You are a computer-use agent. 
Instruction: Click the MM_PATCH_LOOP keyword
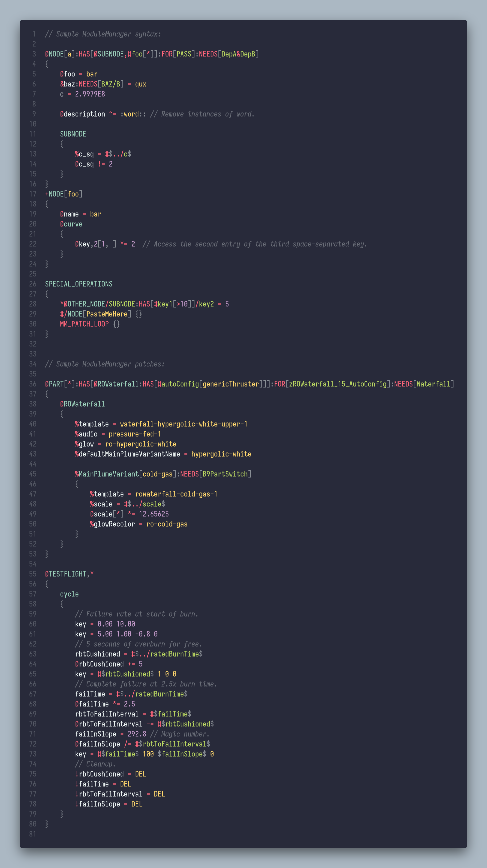click(84, 324)
